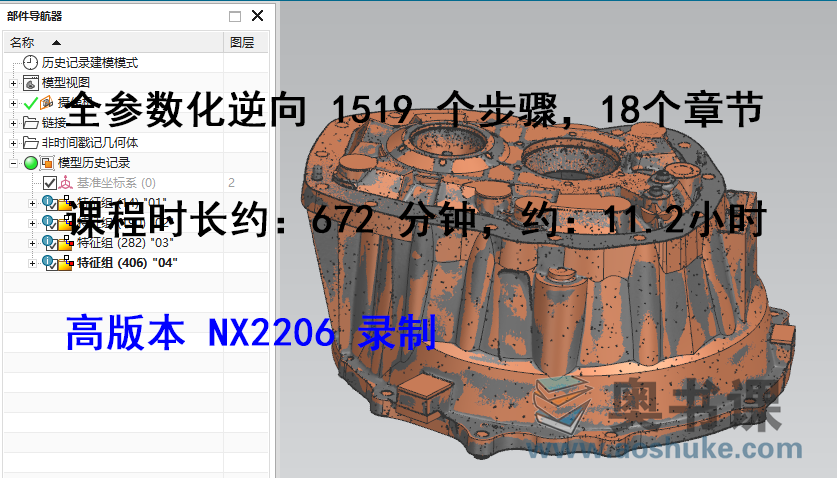Click the 特征组 "03" folder icon
This screenshot has height=478, width=837.
pos(66,243)
